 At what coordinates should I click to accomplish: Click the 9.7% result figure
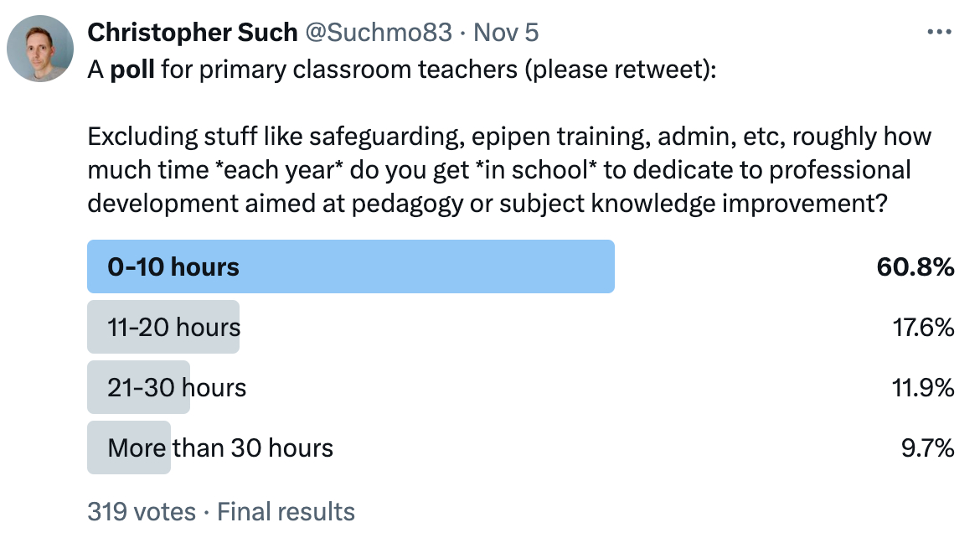pyautogui.click(x=926, y=448)
